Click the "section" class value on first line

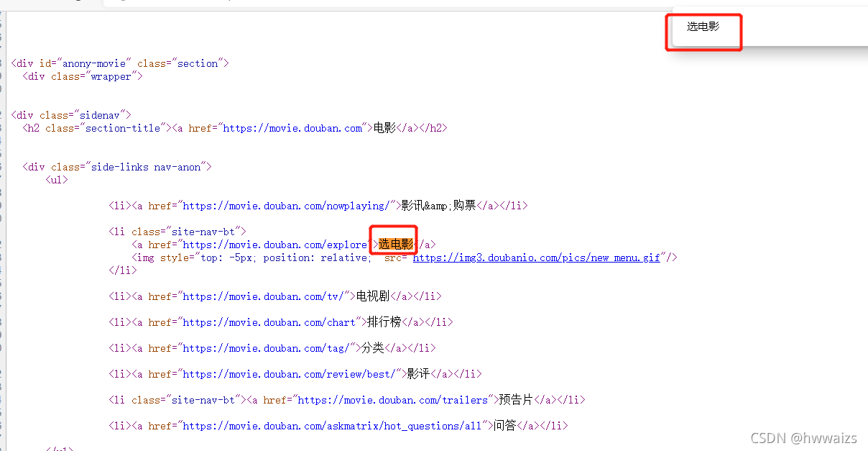click(x=198, y=63)
